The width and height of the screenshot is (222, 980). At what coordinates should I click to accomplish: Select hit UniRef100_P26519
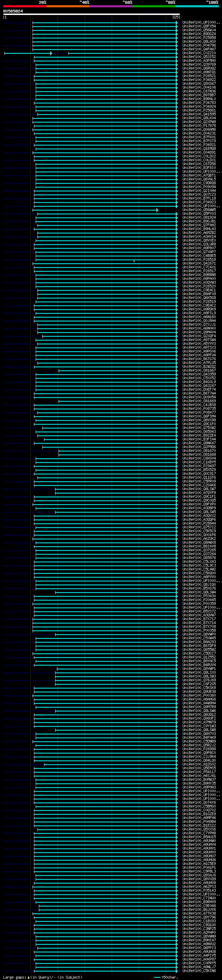pos(199,301)
